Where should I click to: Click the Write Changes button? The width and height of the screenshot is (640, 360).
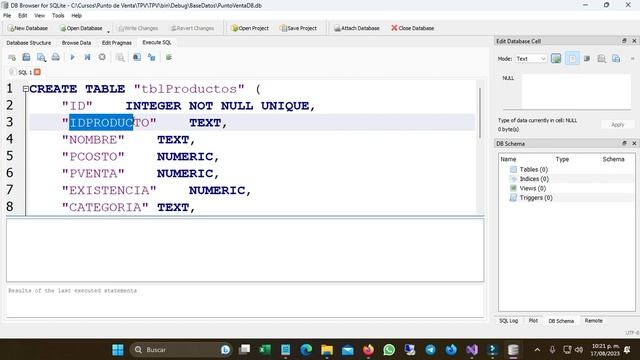[138, 28]
